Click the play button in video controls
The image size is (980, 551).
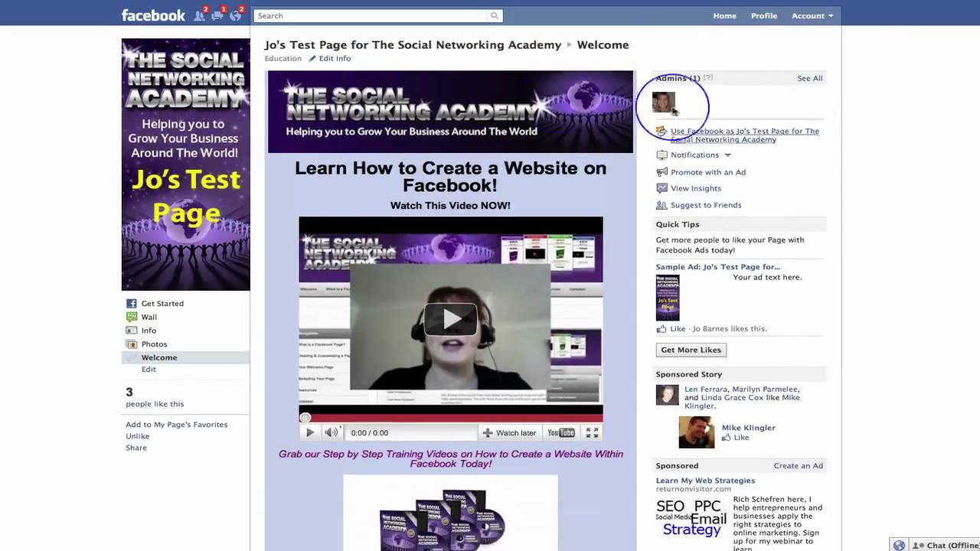tap(310, 432)
